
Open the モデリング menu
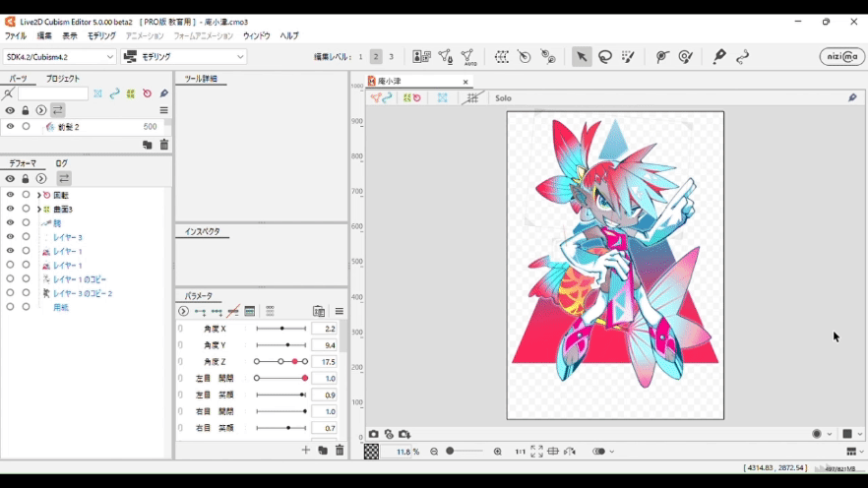101,36
